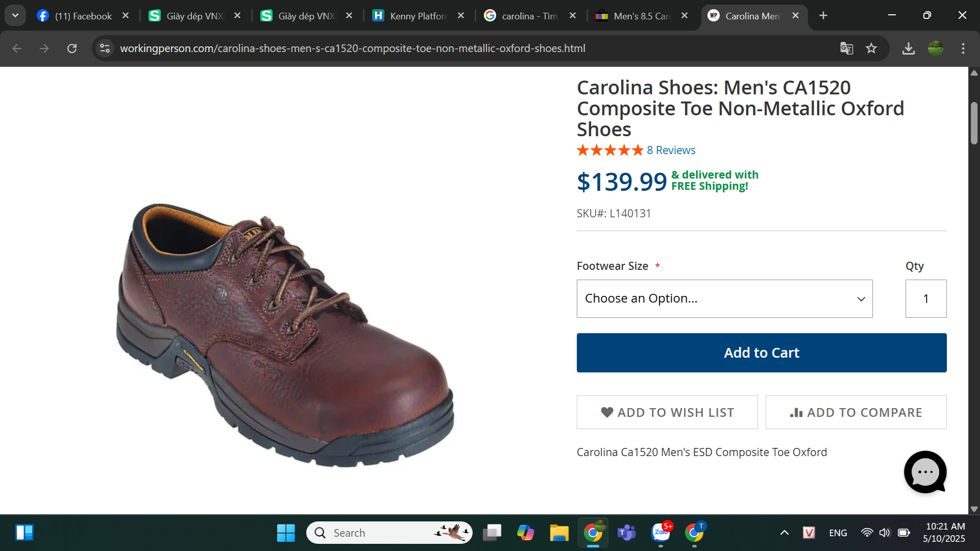The image size is (980, 551).
Task: Expand the Footwear Size dropdown
Action: [x=724, y=298]
